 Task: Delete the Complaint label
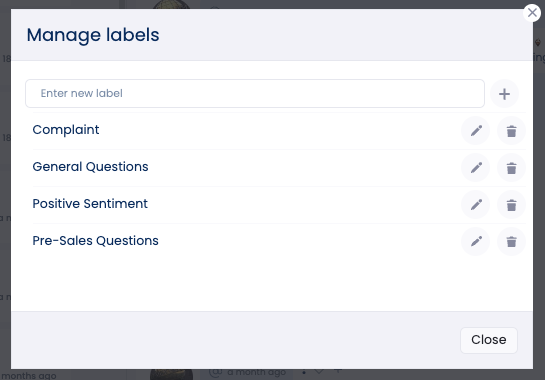[511, 131]
